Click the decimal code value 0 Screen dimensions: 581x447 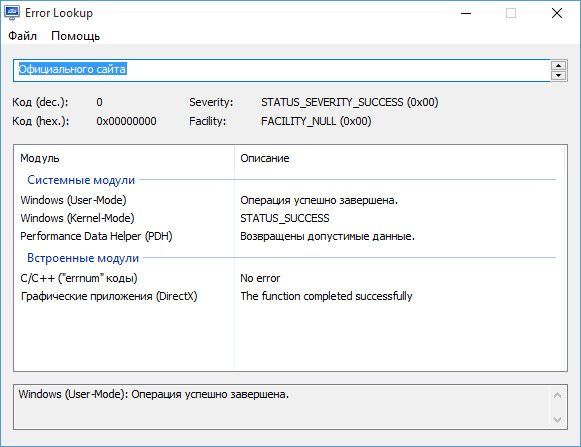99,102
